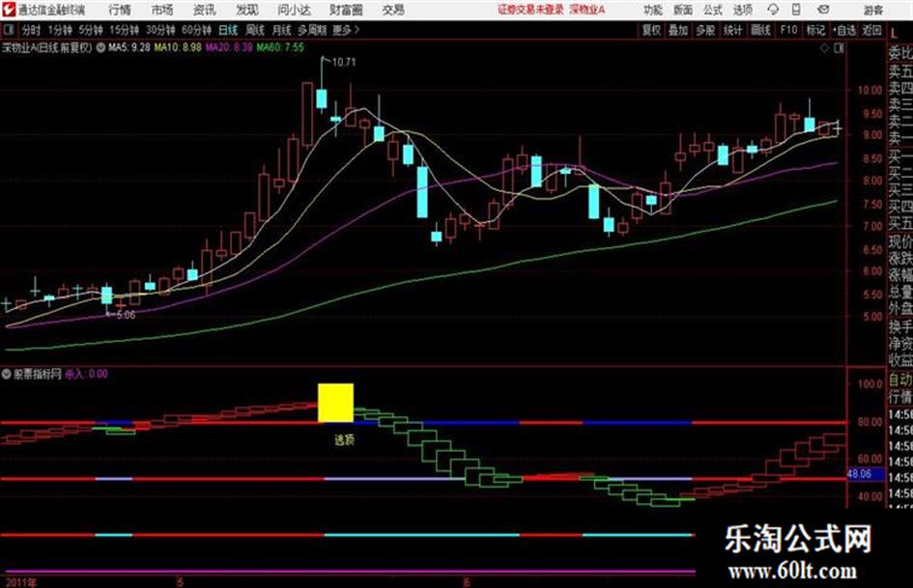Open the F10 company info button
This screenshot has width=913, height=588.
tap(788, 30)
